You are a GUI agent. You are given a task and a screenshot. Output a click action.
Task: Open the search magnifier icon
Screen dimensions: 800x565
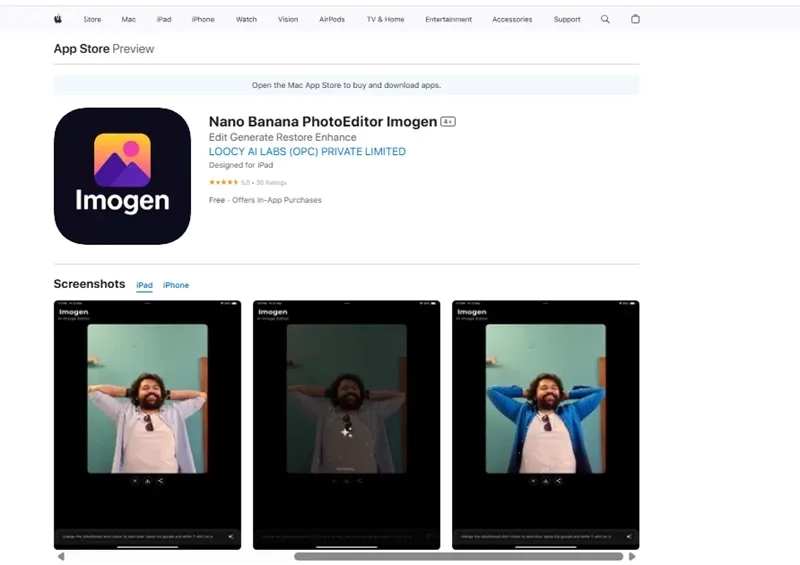click(x=605, y=19)
